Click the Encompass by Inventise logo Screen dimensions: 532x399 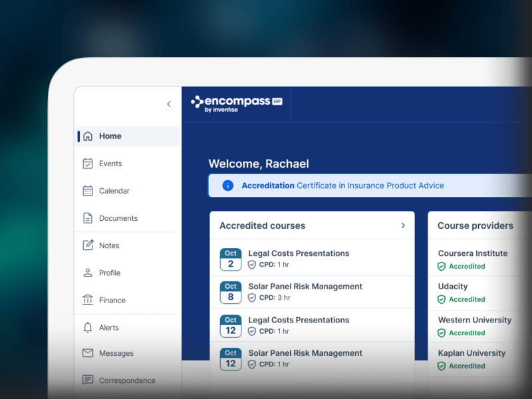pos(236,103)
